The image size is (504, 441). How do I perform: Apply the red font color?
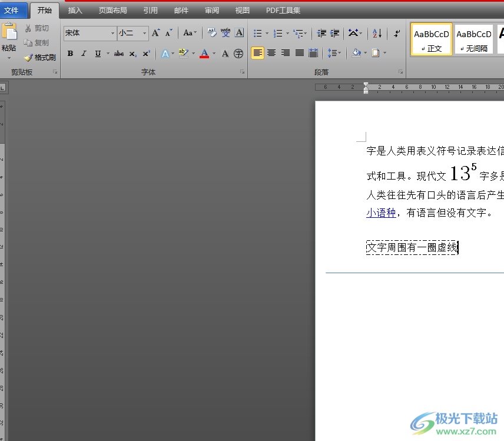pyautogui.click(x=204, y=54)
